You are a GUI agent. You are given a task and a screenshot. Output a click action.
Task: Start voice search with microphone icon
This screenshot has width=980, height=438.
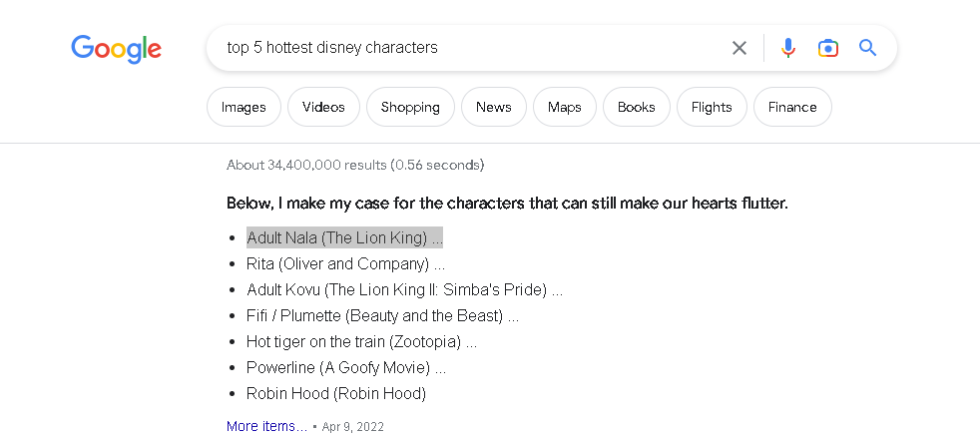point(788,48)
